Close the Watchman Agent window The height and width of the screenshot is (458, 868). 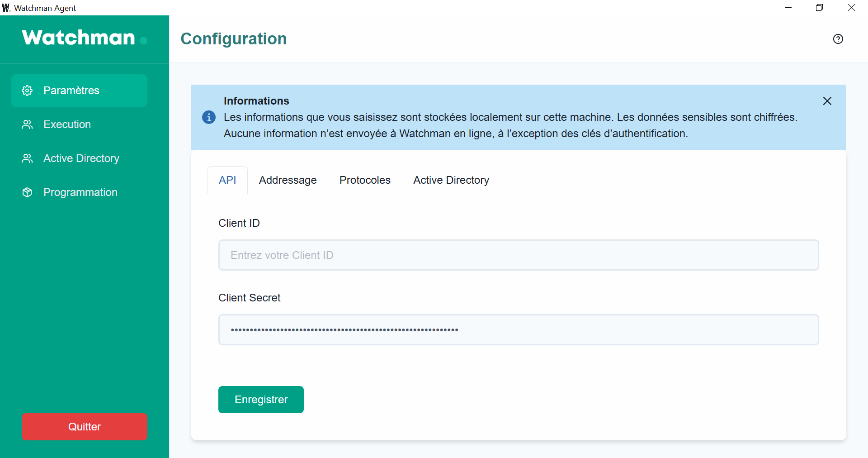[x=851, y=8]
